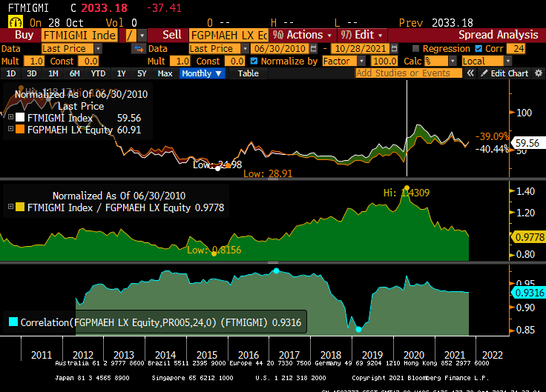Open the Calc percent dropdown
This screenshot has width=546, height=392.
pos(453,62)
